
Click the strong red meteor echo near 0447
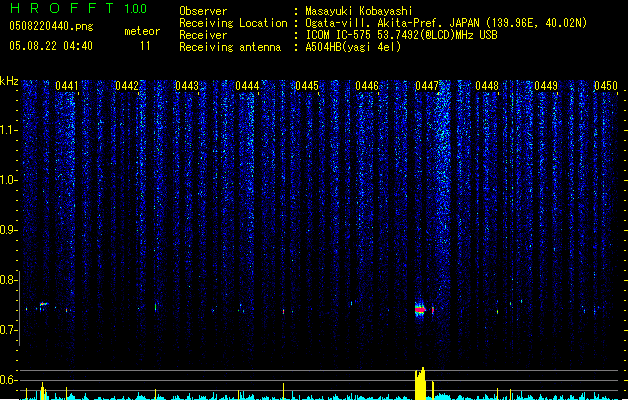420,310
